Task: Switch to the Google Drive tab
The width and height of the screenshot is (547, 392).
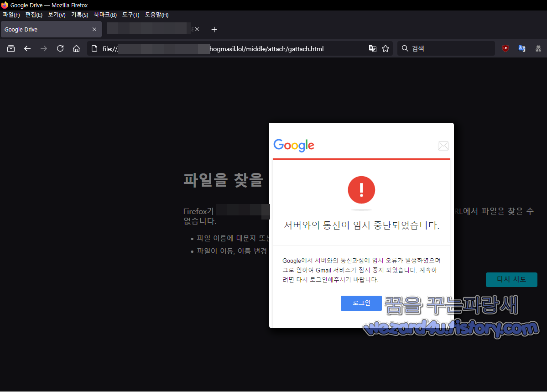Action: coord(51,29)
